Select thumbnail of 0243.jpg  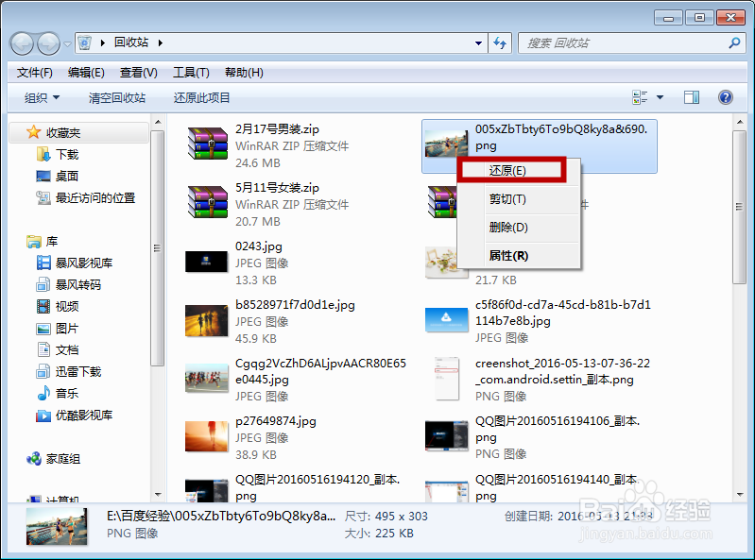click(x=207, y=262)
